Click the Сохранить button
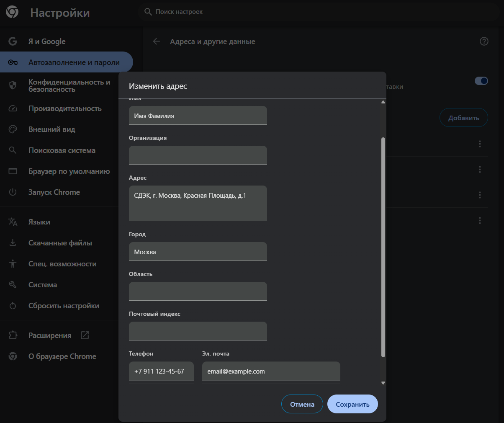This screenshot has height=423, width=504. (352, 404)
